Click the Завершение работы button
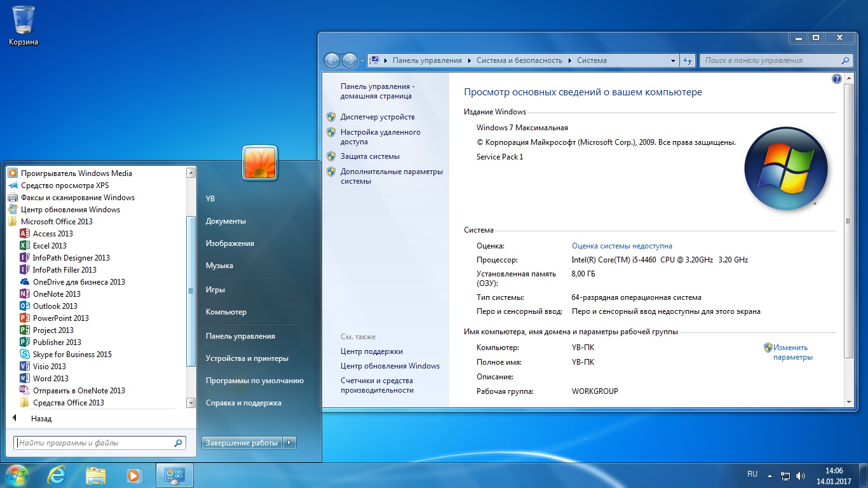Screen dimensions: 868x488 (x=242, y=443)
